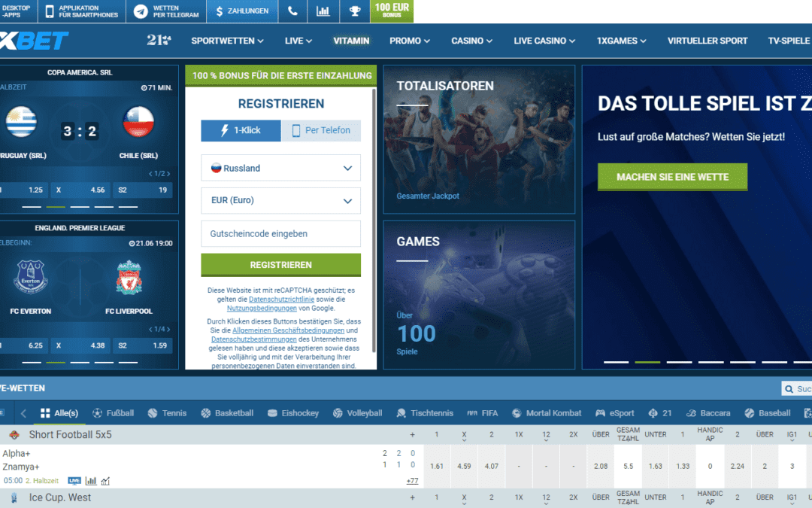Bet on S2 at 1.59 Everton-Liverpool

point(142,345)
